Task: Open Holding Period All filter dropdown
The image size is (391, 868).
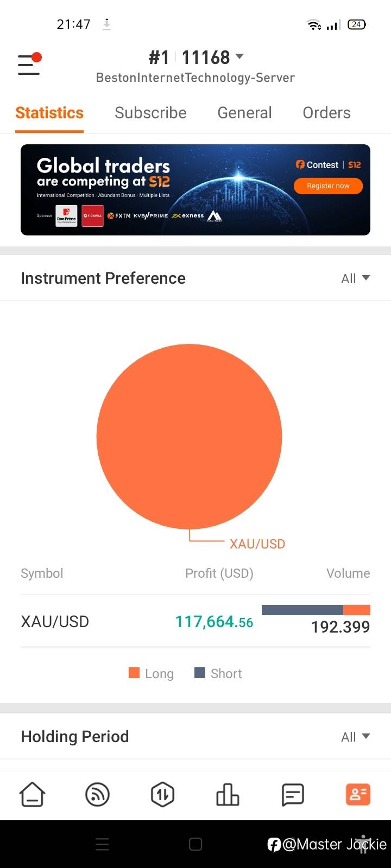Action: [355, 737]
